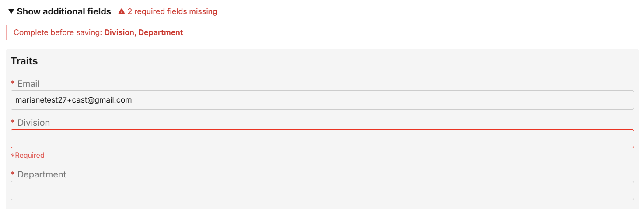Focus the red-outlined Division input
This screenshot has height=209, width=644.
(322, 138)
